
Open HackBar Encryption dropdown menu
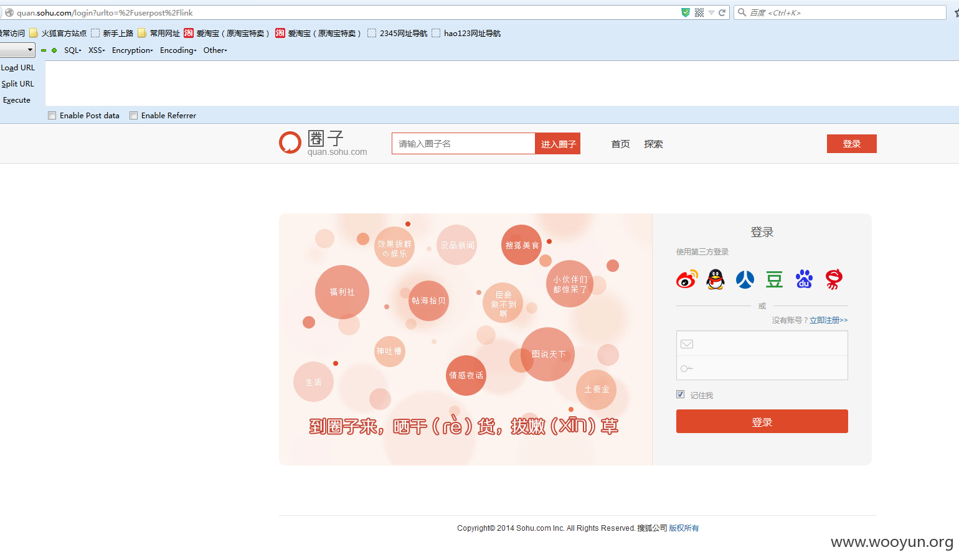132,50
